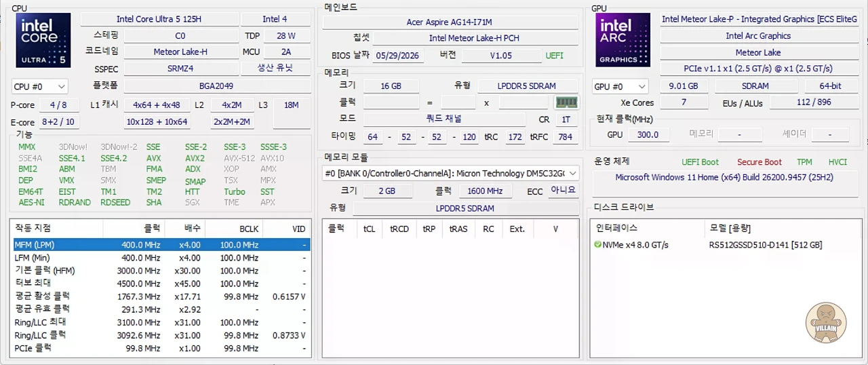Click the tRAS column header
868x365 pixels.
pyautogui.click(x=458, y=229)
